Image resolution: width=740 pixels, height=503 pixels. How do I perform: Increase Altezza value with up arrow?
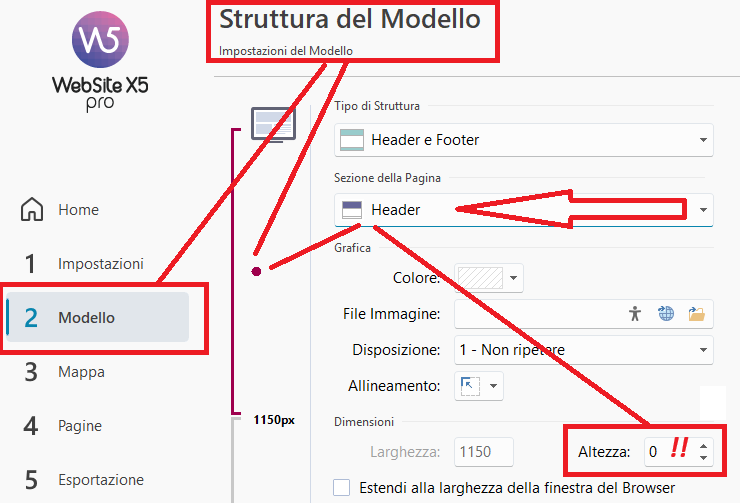click(704, 446)
